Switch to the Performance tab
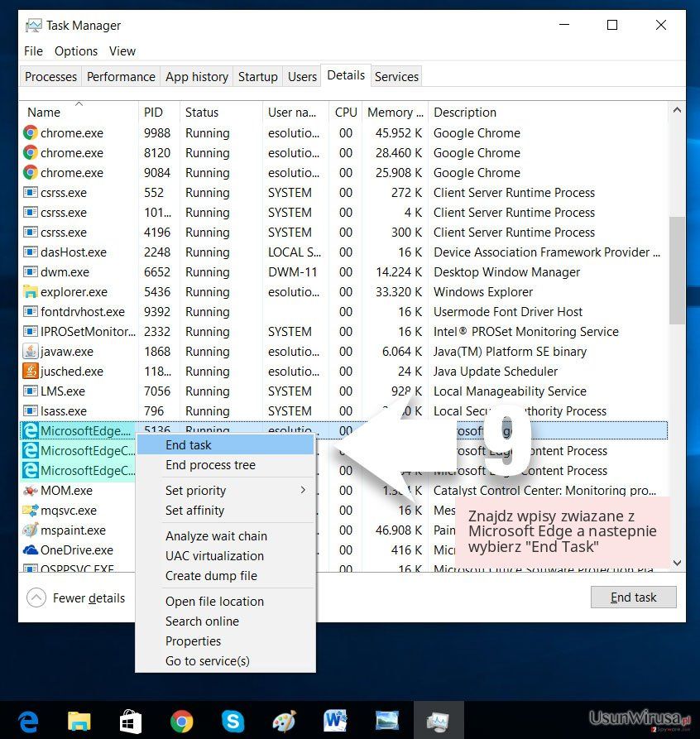700x739 pixels. point(121,76)
